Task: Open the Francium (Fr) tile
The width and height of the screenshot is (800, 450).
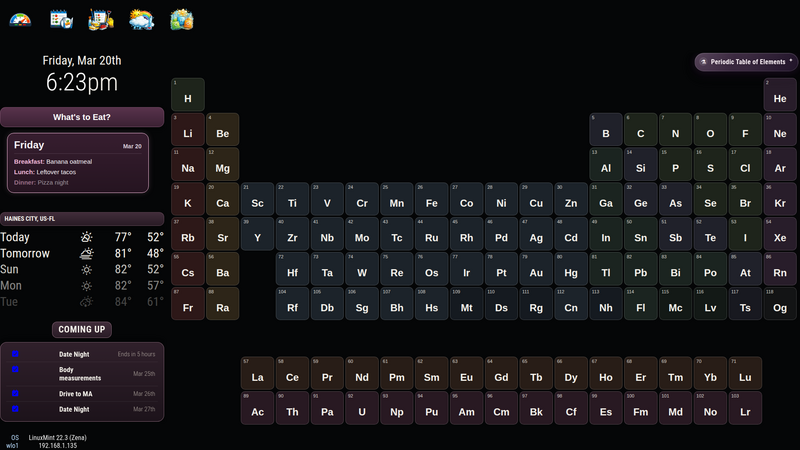Action: (188, 304)
